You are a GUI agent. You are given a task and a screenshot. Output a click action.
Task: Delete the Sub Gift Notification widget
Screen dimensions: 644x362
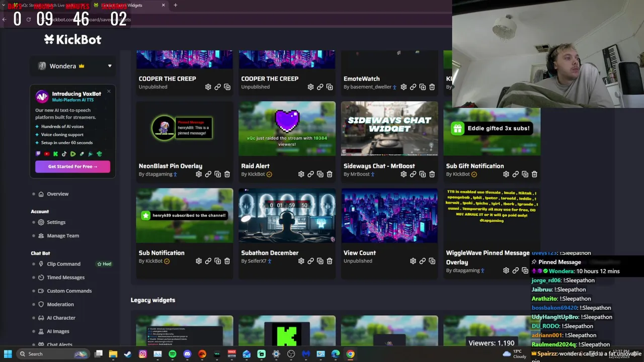click(534, 174)
